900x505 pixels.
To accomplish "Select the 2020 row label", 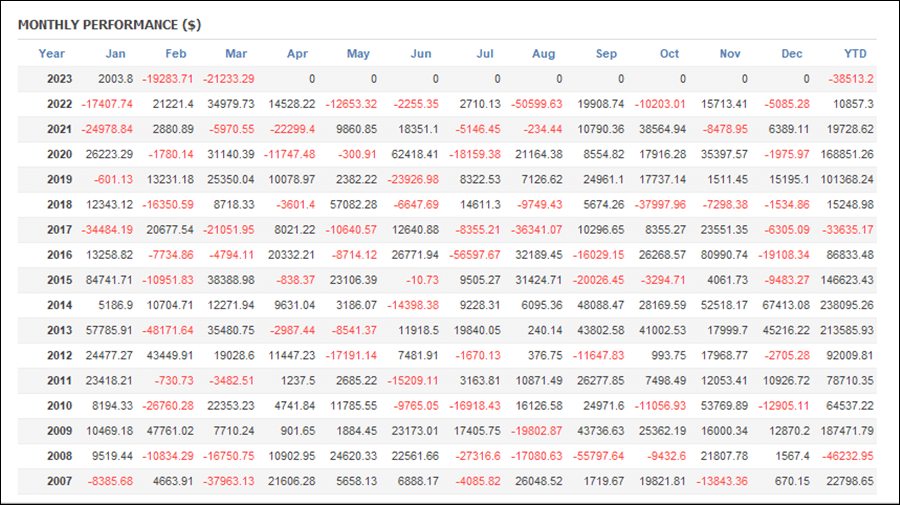I will (59, 154).
